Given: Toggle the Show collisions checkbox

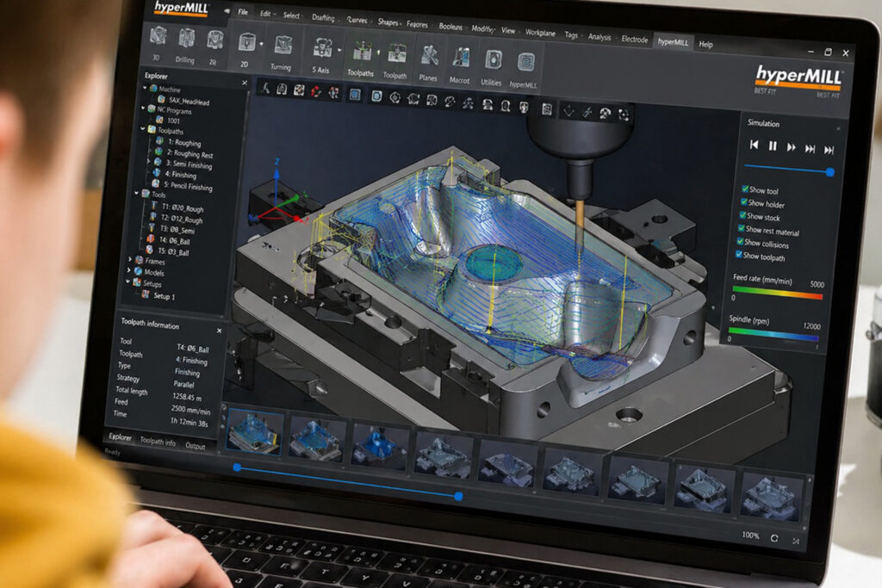Looking at the screenshot, I should [740, 244].
